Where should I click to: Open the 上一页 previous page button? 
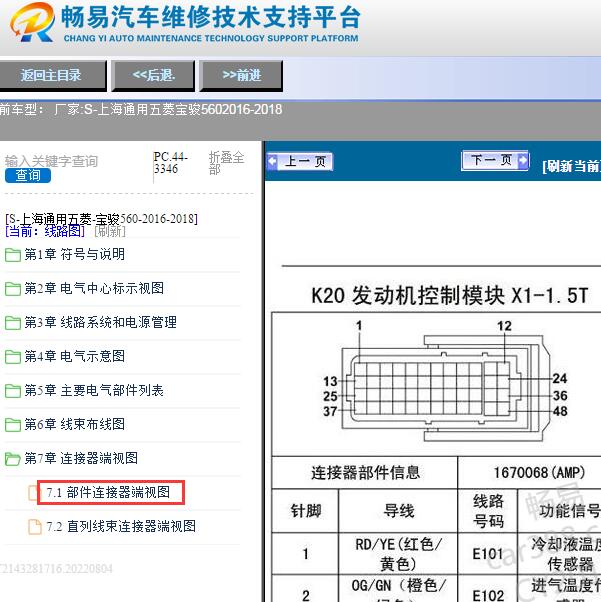(300, 161)
